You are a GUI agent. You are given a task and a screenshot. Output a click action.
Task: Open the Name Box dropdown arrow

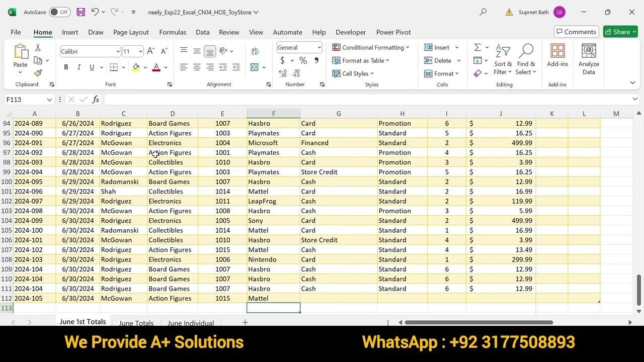tap(49, 100)
